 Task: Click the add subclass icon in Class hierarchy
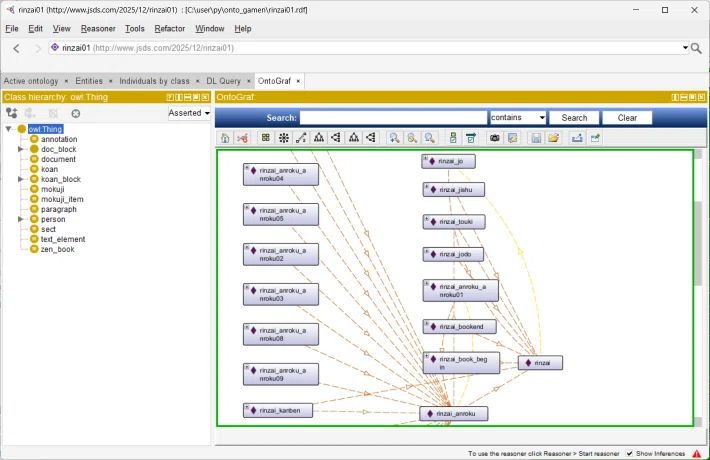pyautogui.click(x=12, y=113)
